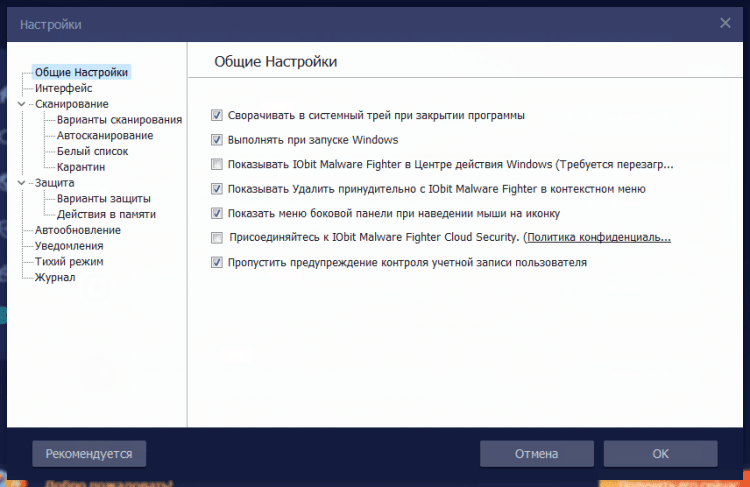Viewport: 750px width, 487px height.
Task: Open Варианты сканирования settings
Action: click(x=120, y=120)
